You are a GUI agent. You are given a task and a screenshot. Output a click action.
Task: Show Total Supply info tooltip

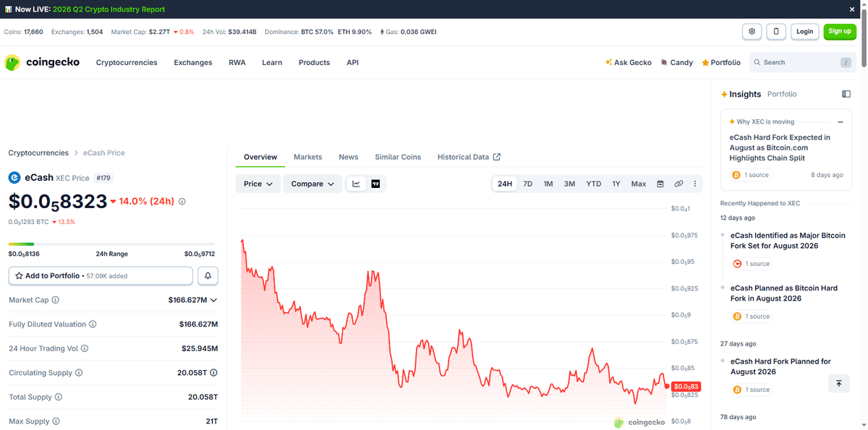[x=59, y=397]
